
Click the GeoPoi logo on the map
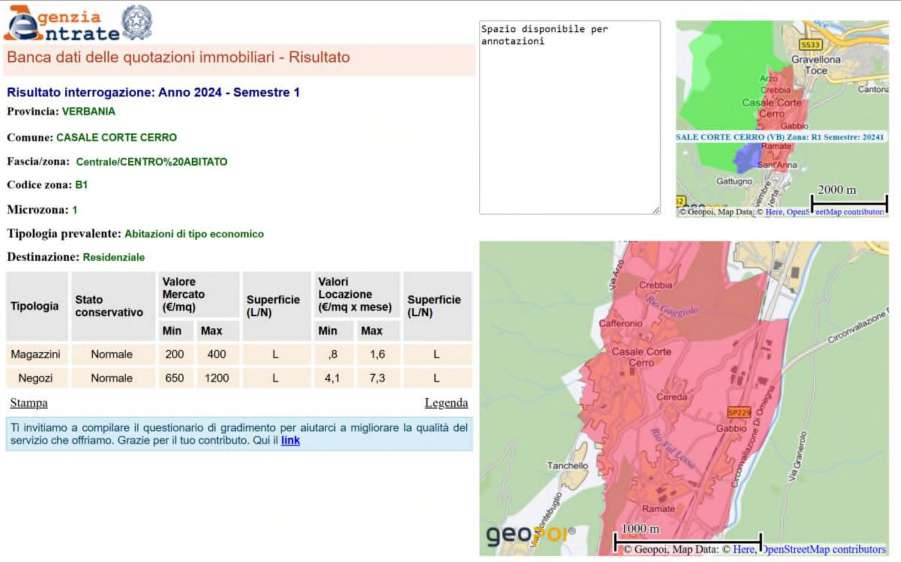[530, 535]
